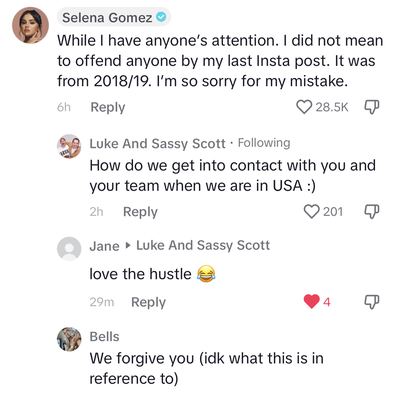Open Luke And Sassy Scott commenter name
Viewport: 396px width, 396px height.
157,144
